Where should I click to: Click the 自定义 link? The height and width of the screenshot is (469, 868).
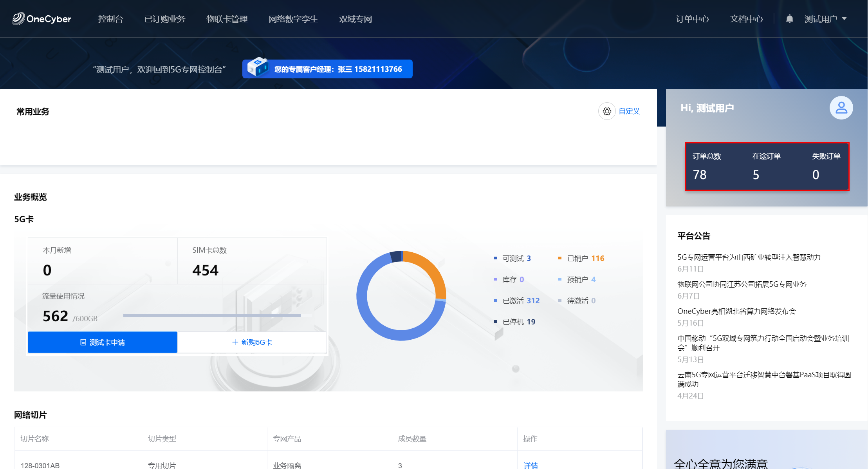click(629, 111)
